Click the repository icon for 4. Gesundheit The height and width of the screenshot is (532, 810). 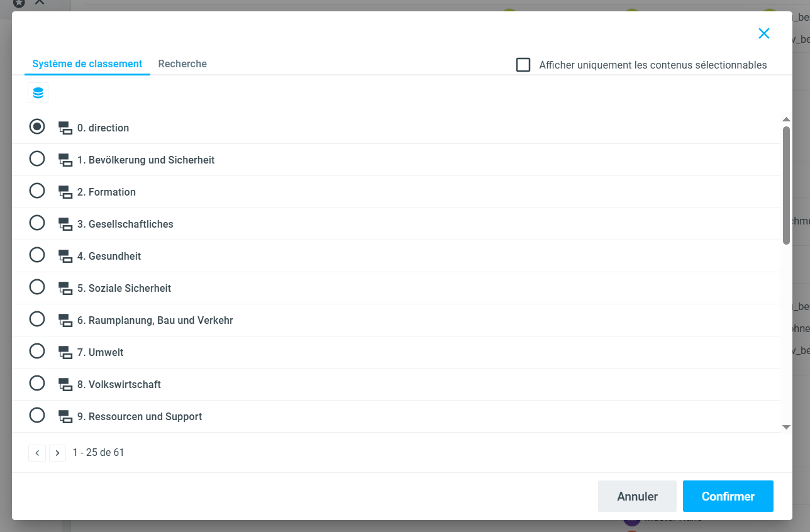65,256
